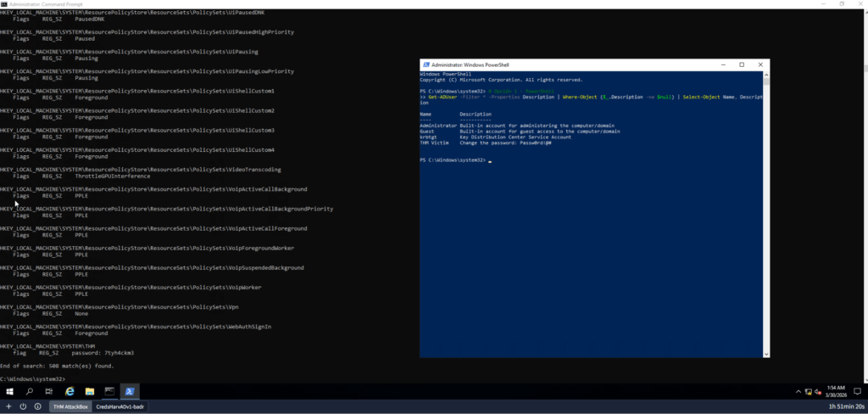Screen dimensions: 868x414
Task: Click the 'Description' column header in PowerShell output
Action: pyautogui.click(x=476, y=115)
